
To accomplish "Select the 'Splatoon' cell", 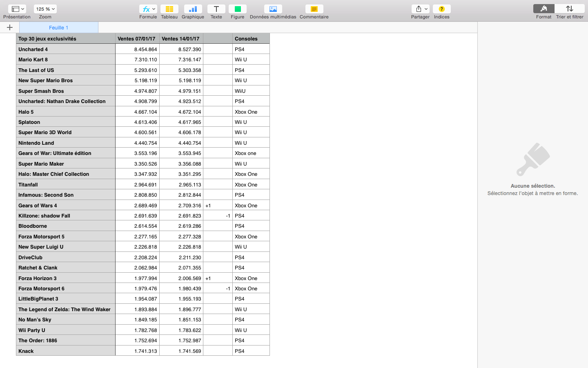I will (x=66, y=122).
